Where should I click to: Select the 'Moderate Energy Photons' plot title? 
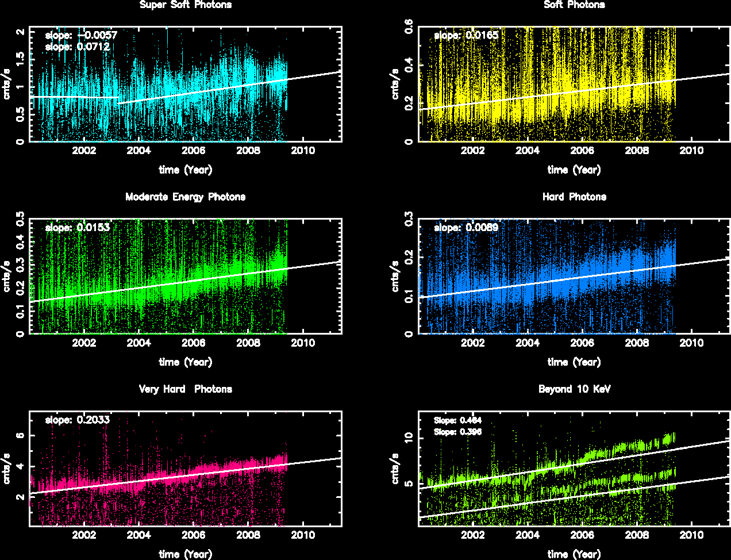(185, 197)
